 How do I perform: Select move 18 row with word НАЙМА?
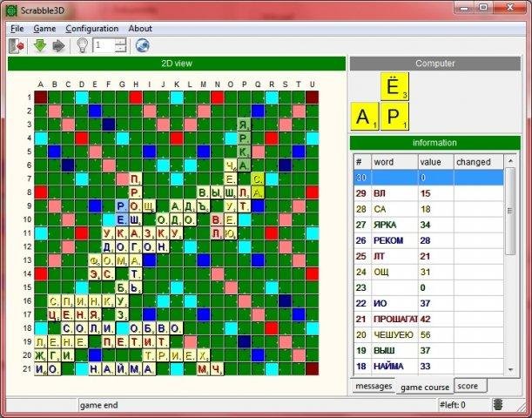(428, 366)
